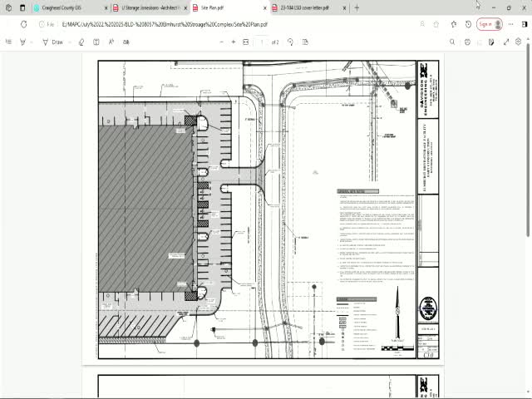Viewport: 532px width, 399px height.
Task: Open PDF viewer settings gear
Action: point(518,42)
